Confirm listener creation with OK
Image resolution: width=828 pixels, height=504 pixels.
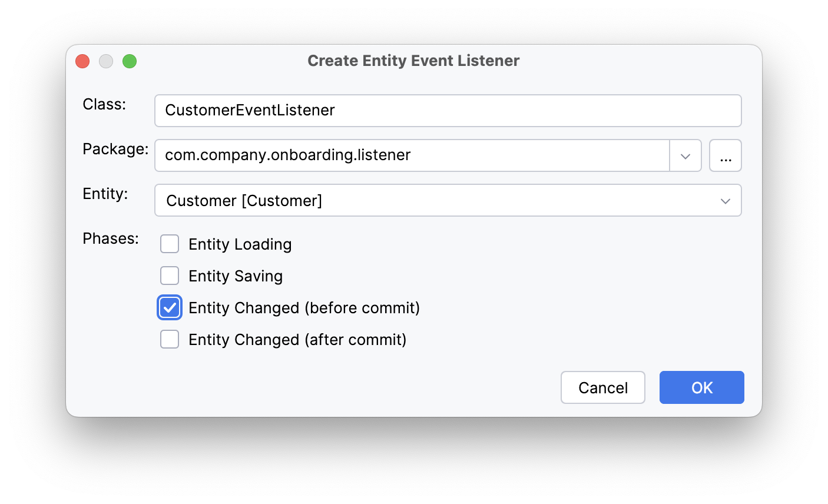pyautogui.click(x=701, y=387)
